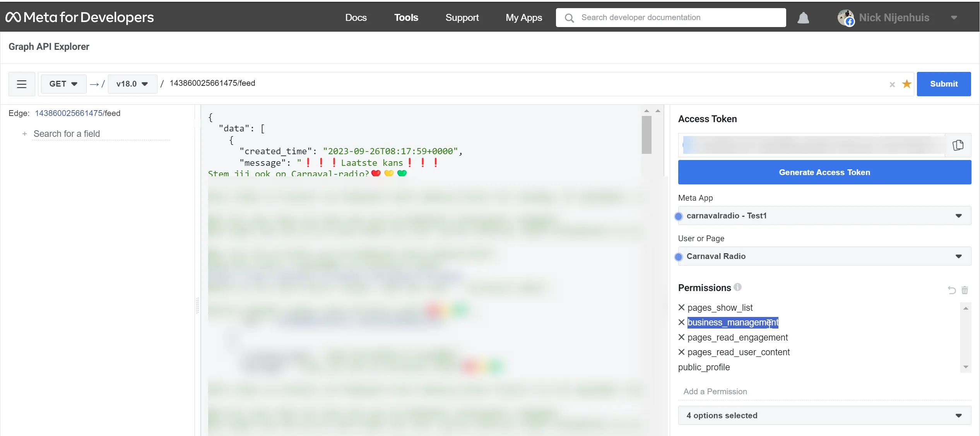This screenshot has width=980, height=436.
Task: Copy the access token with clipboard icon
Action: (x=958, y=145)
